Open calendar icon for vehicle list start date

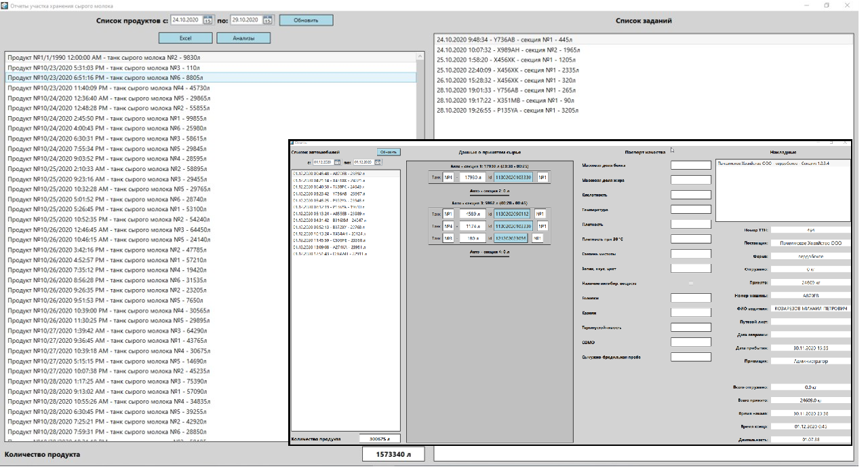point(337,162)
